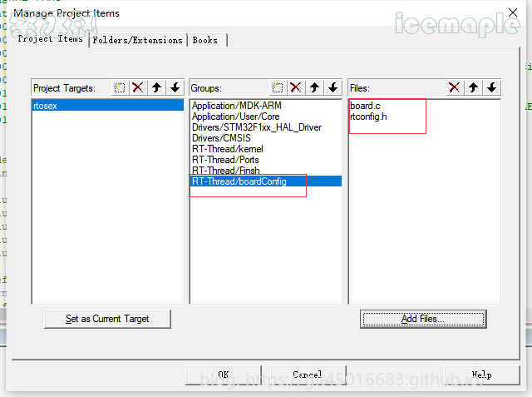Create a new group

pyautogui.click(x=278, y=88)
